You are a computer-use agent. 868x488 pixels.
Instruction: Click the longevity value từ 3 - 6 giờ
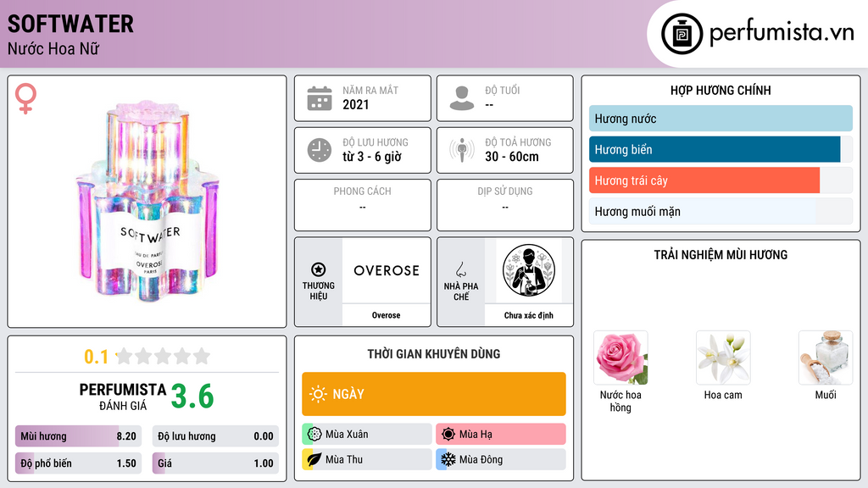(x=372, y=157)
